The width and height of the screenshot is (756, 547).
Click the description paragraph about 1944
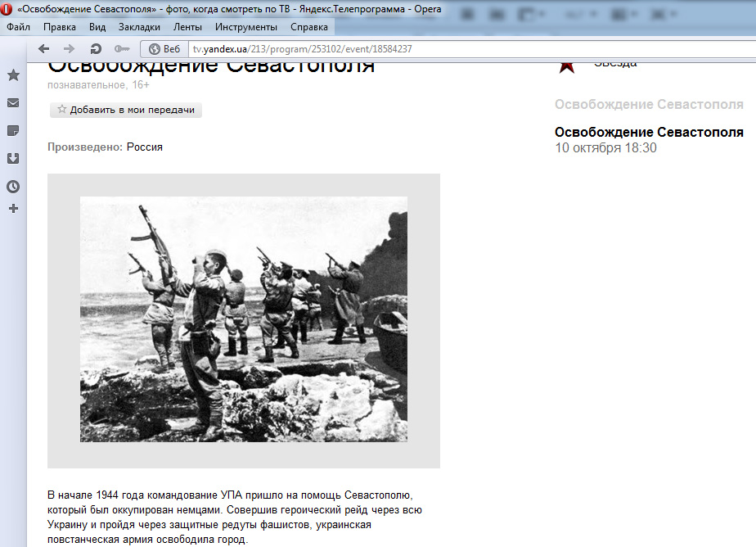pos(235,517)
